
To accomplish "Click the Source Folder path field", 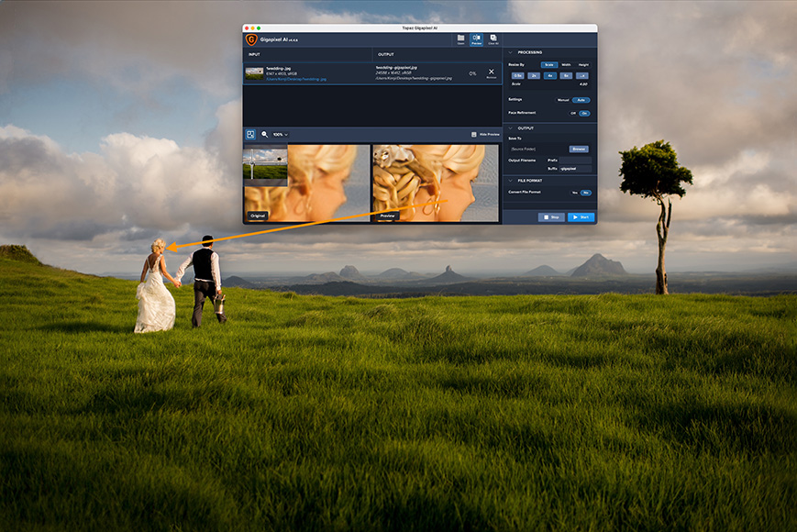I will [537, 149].
